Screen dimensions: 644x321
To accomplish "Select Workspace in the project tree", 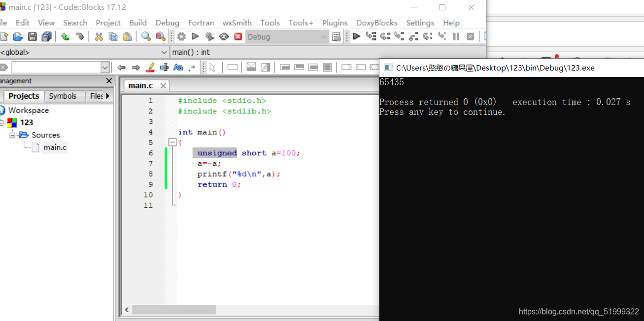I will [29, 110].
